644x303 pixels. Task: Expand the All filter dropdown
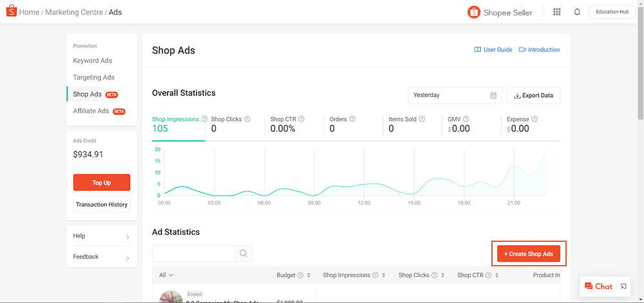pyautogui.click(x=166, y=275)
